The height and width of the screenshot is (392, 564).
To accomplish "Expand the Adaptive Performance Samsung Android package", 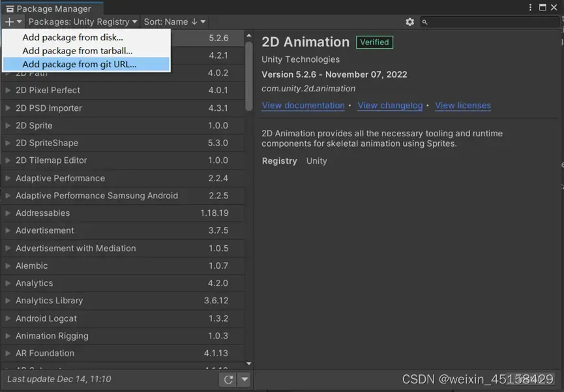I will [x=8, y=196].
